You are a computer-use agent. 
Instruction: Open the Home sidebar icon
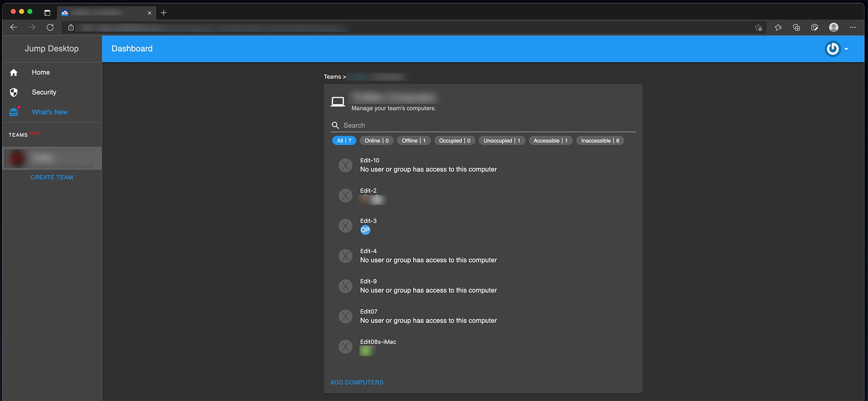(14, 72)
